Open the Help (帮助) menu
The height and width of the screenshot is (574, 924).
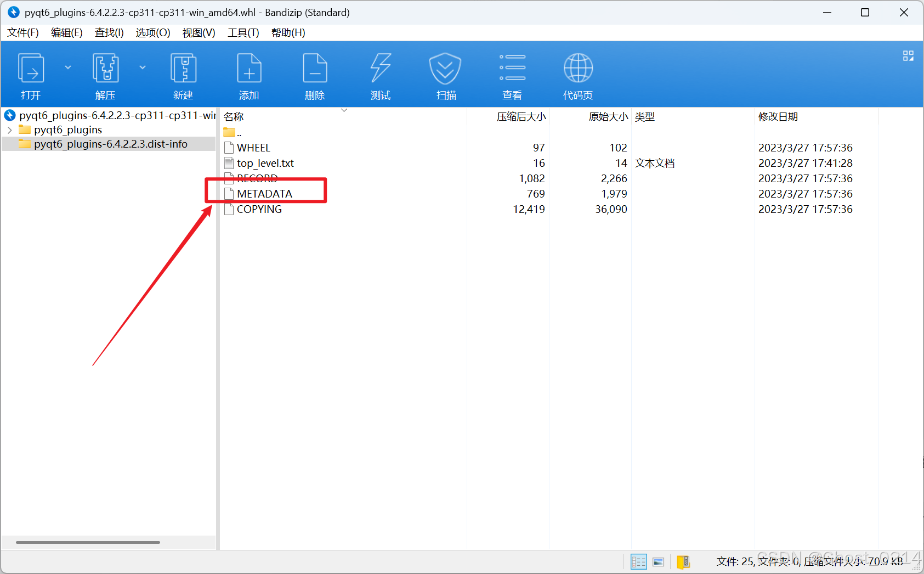click(288, 33)
